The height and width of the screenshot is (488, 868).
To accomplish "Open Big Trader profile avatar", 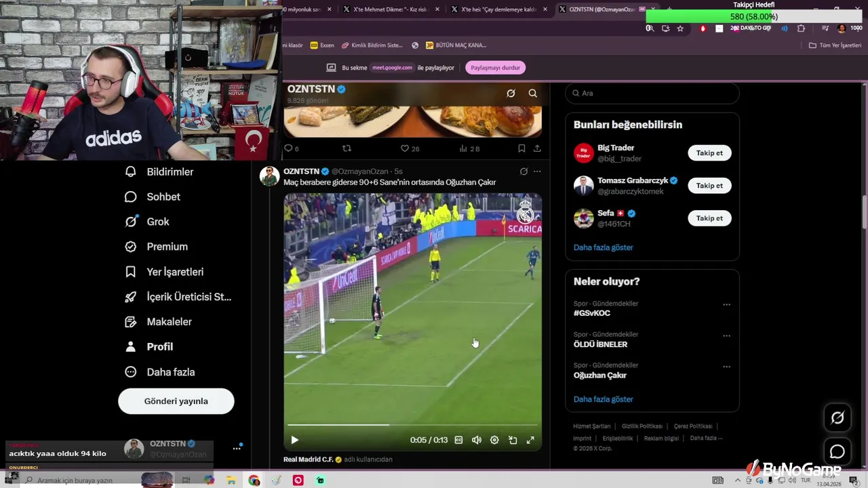I will coord(583,153).
